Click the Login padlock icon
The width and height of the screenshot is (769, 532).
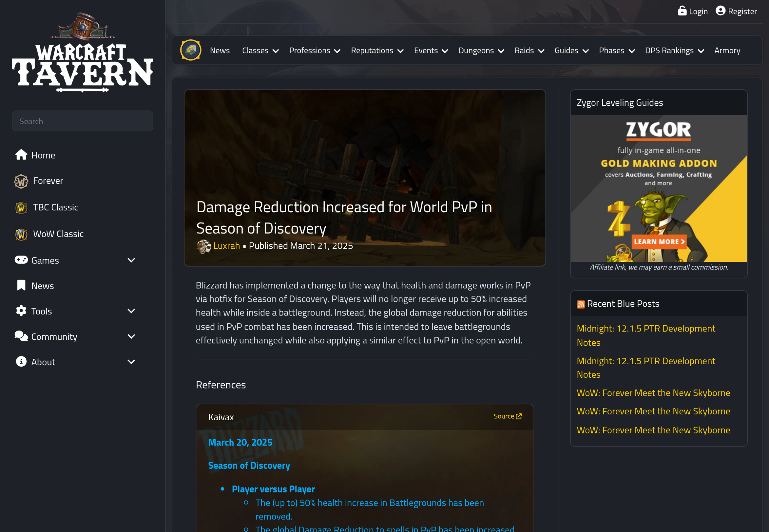682,11
